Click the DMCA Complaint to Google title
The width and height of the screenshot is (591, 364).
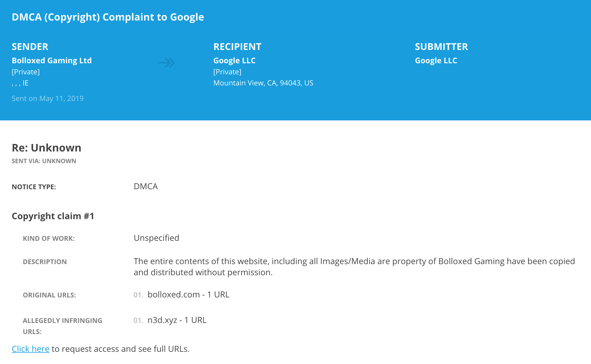point(108,17)
